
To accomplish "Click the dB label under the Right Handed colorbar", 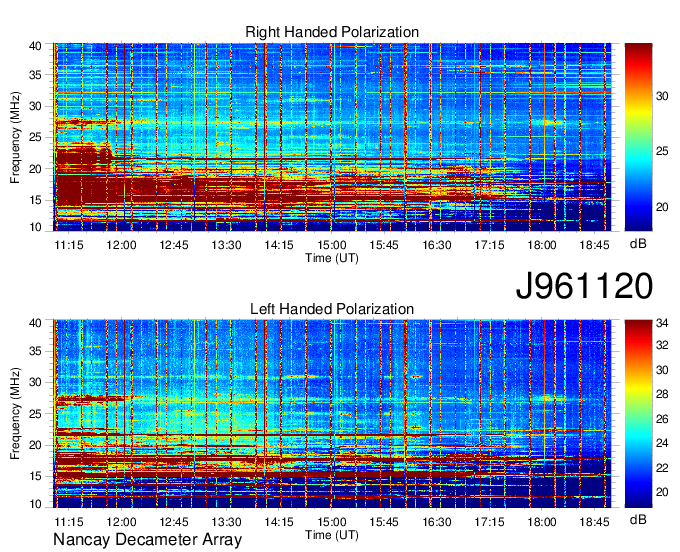I will (x=638, y=244).
